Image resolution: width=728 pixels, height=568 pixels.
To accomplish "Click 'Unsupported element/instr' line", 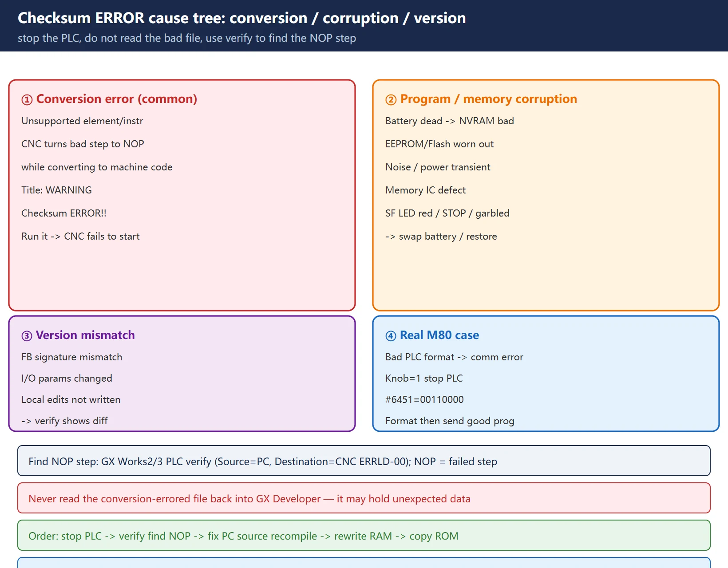I will click(82, 121).
